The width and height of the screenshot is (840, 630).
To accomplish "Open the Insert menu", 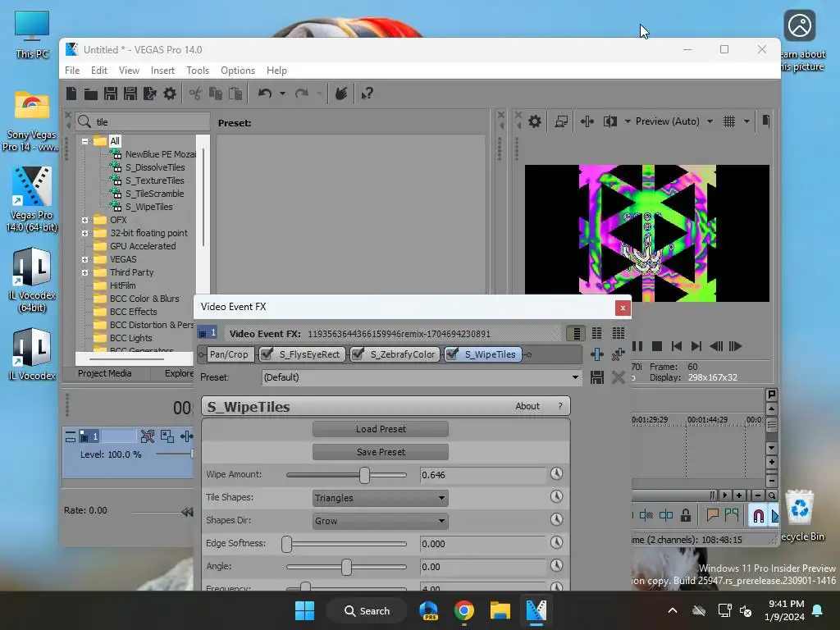I will (162, 71).
